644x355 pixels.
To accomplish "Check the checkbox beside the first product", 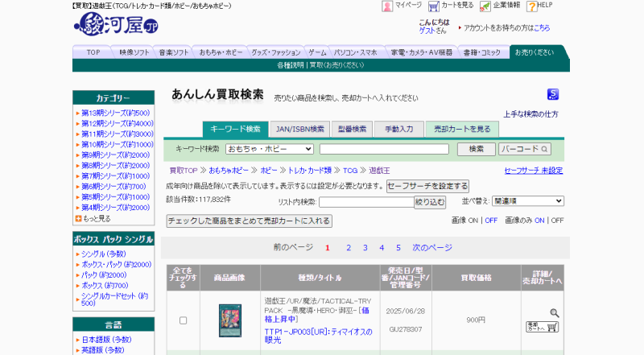I will [183, 320].
